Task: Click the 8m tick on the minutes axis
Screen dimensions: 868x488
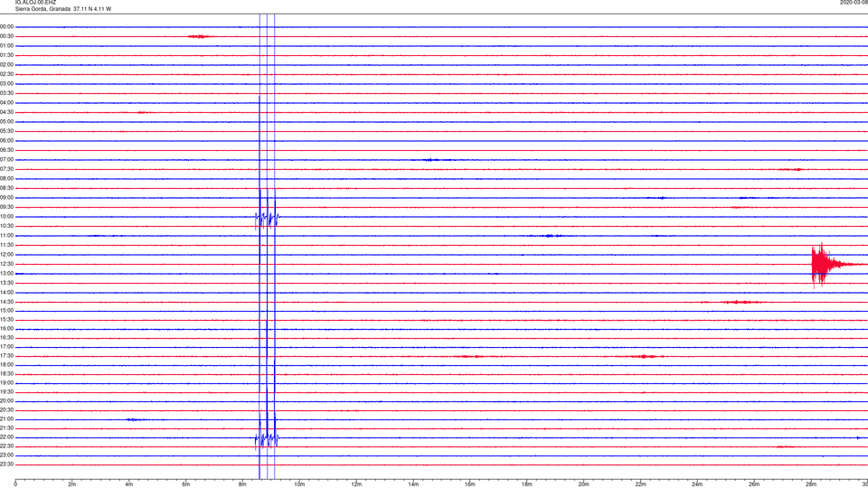Action: pyautogui.click(x=242, y=484)
